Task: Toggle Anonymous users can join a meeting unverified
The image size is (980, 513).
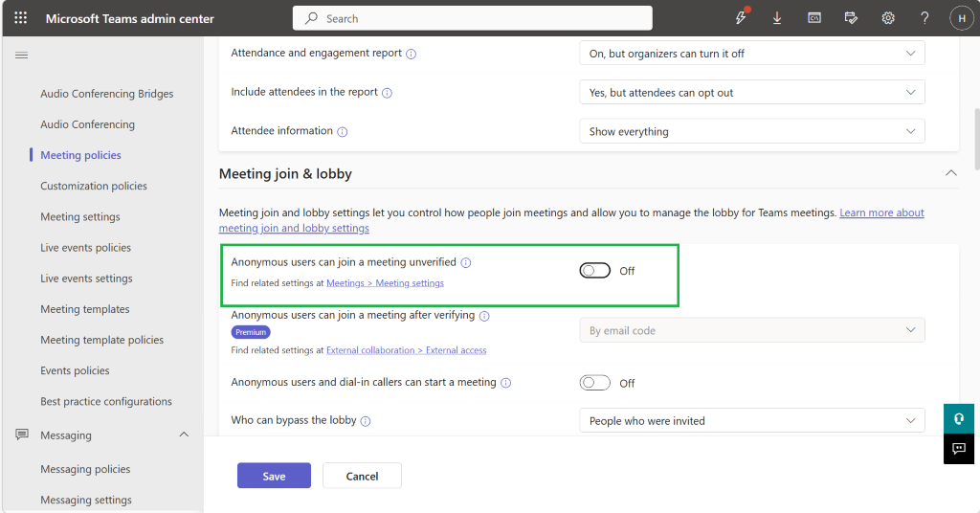Action: pos(595,271)
